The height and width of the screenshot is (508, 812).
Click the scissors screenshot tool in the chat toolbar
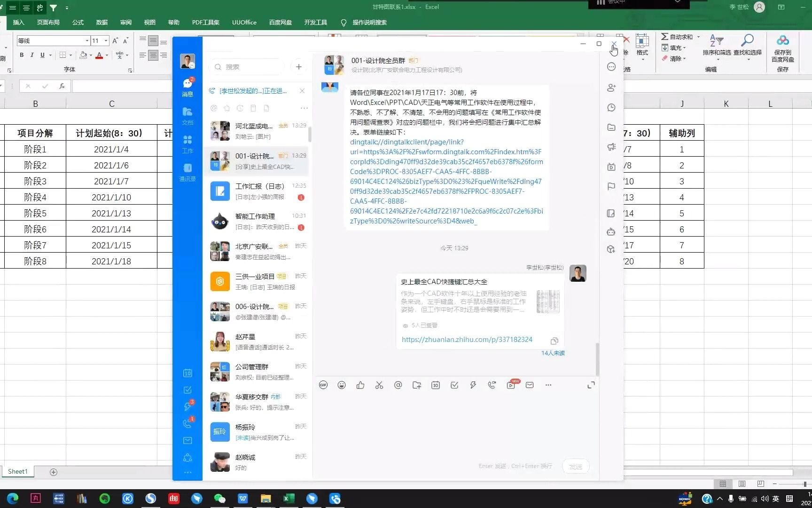(x=379, y=385)
